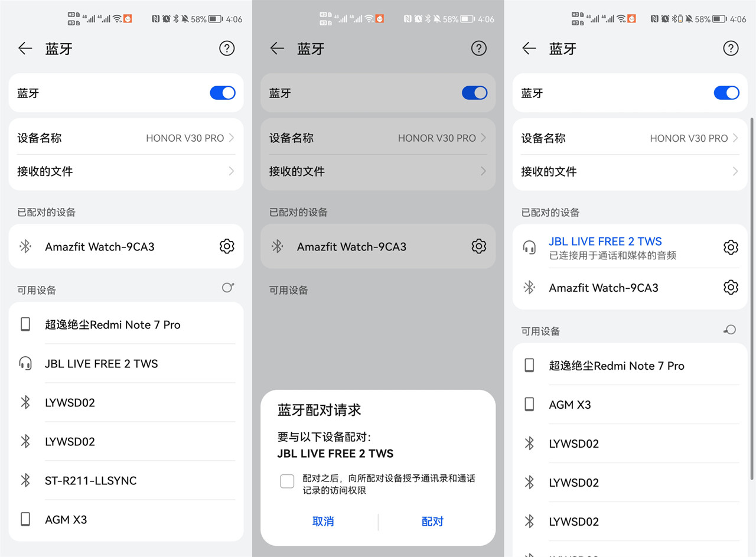
Task: Select JBL LIVE FREE 2 TWS in left available devices
Action: click(126, 363)
